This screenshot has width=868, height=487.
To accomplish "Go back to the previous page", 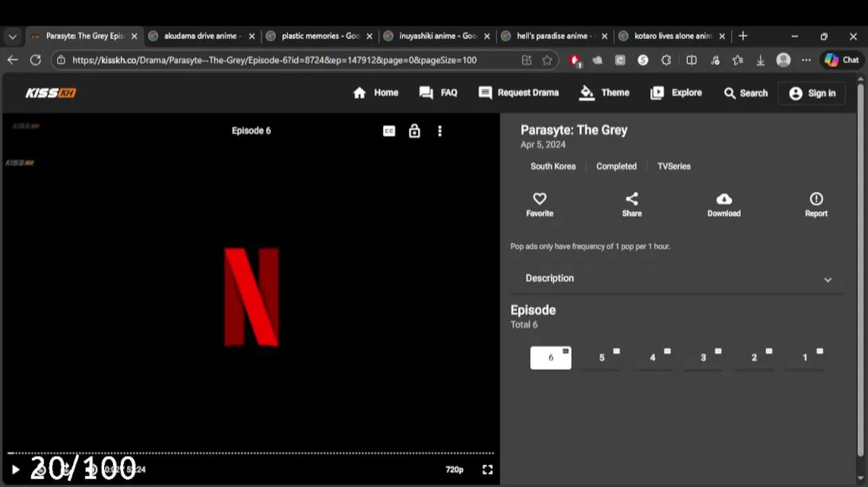I will (x=12, y=60).
